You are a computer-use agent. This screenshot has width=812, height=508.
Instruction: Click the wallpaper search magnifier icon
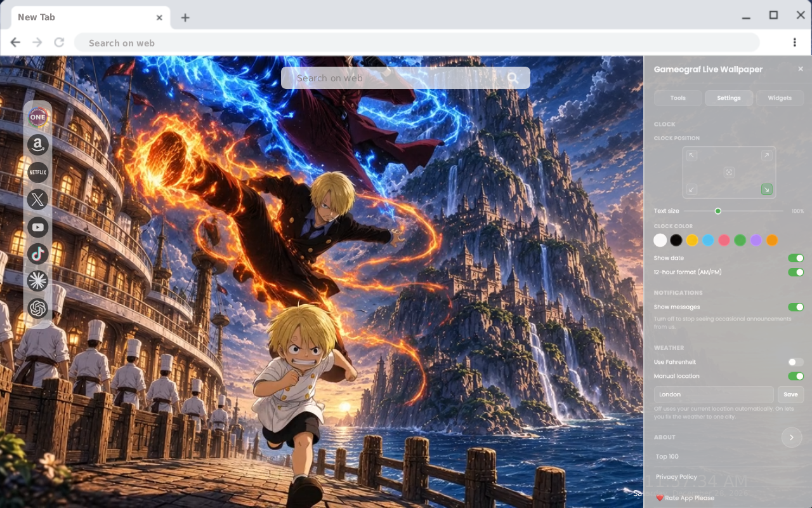[x=513, y=78]
